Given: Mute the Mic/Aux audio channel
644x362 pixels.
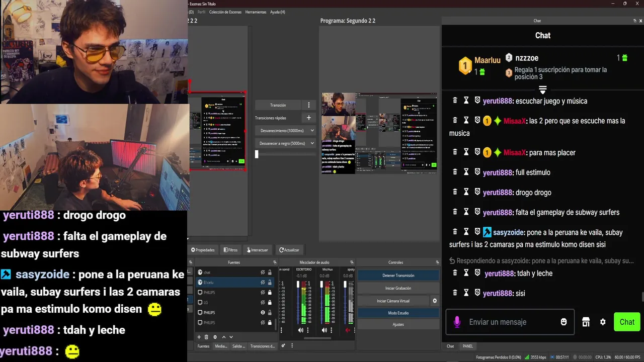Looking at the screenshot, I should 324,330.
